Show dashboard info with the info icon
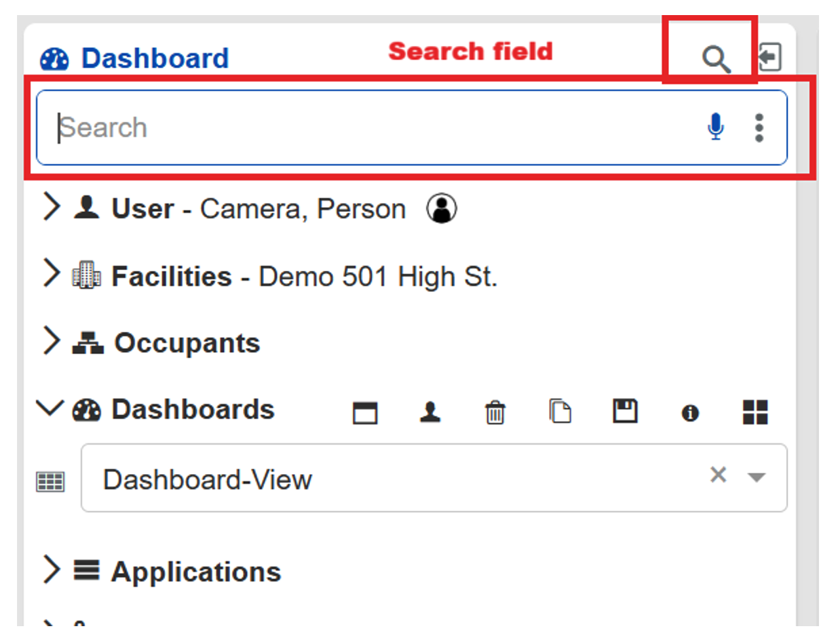840x636 pixels. coord(690,412)
